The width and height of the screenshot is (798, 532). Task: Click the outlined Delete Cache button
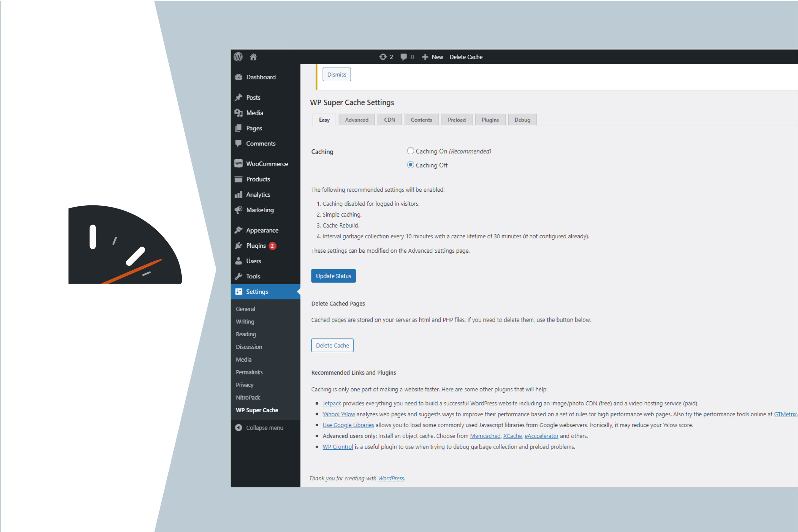tap(332, 345)
